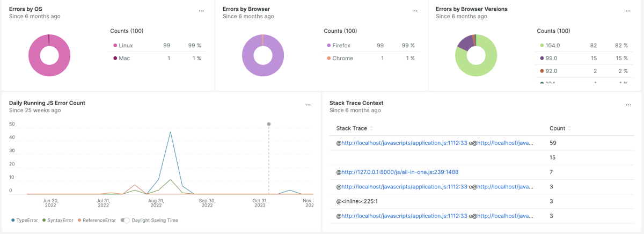Image resolution: width=644 pixels, height=234 pixels.
Task: Click the gray Daylight Saving marker dot on chart
Action: [x=269, y=124]
